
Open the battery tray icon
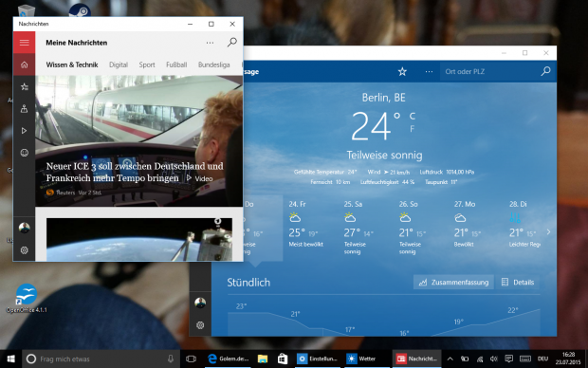tap(465, 359)
